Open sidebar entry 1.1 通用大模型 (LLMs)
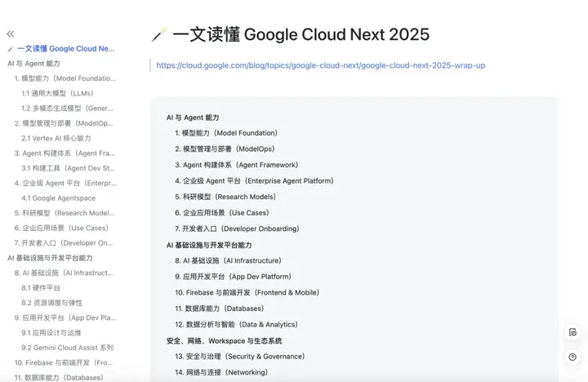 point(57,93)
